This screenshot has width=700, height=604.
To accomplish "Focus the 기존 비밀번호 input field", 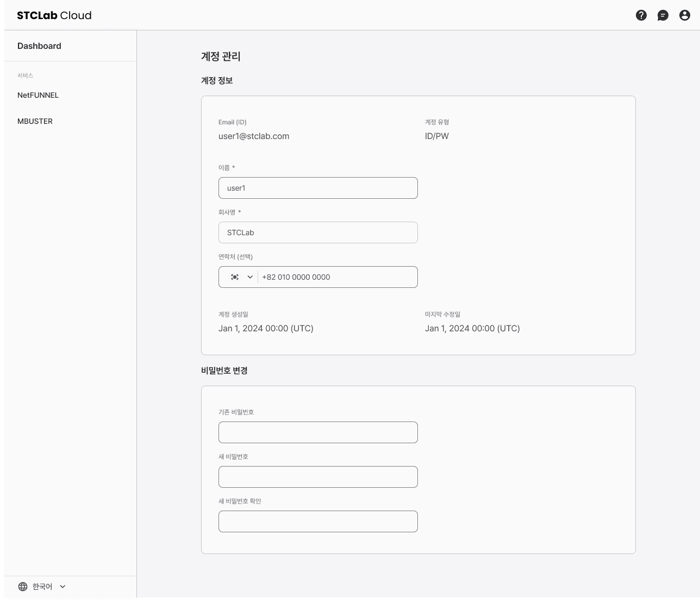I will pos(318,432).
